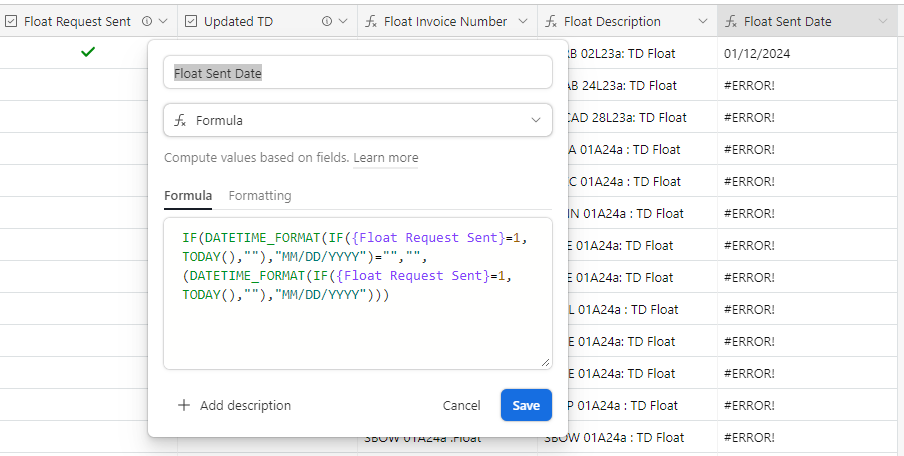
Task: Click the Float Invoice Number column header title
Action: pos(446,21)
